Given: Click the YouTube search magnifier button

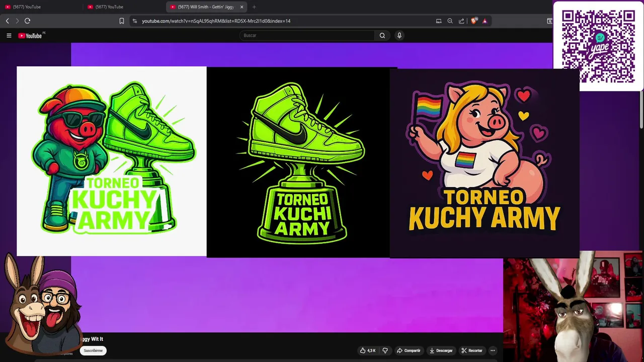Looking at the screenshot, I should tap(382, 35).
